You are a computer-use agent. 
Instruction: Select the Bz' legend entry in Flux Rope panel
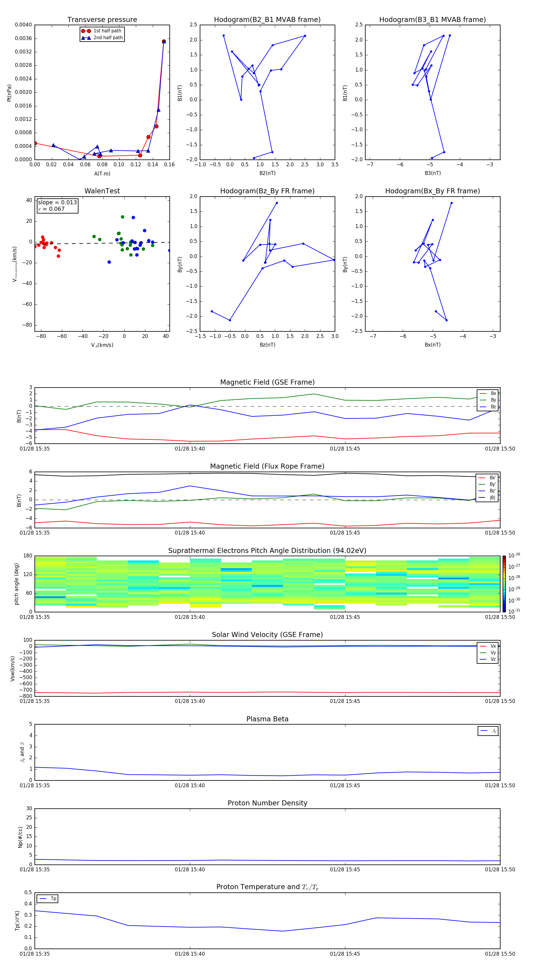(x=487, y=491)
